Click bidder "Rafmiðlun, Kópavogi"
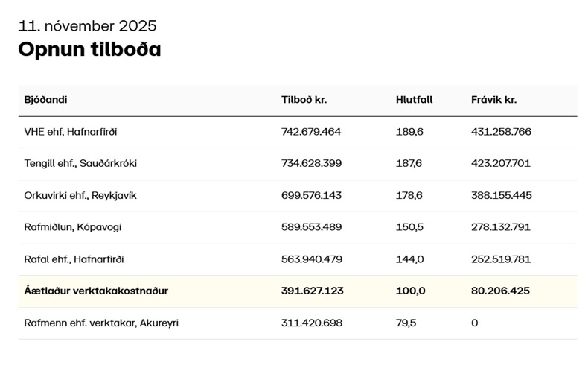 [x=72, y=227]
